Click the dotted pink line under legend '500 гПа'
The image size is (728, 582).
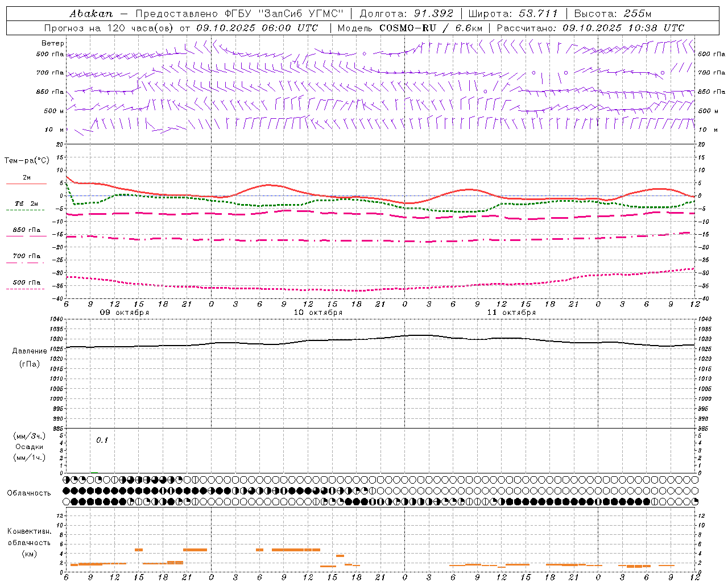pyautogui.click(x=25, y=289)
